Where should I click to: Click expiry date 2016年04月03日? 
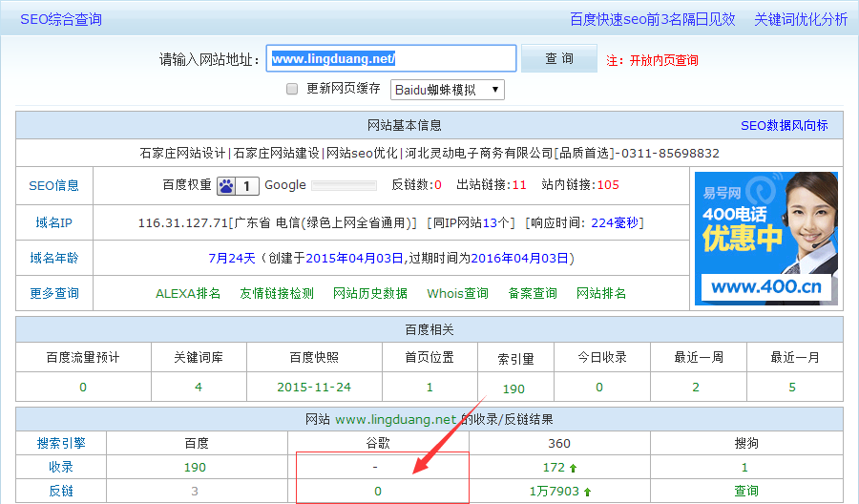pyautogui.click(x=520, y=258)
